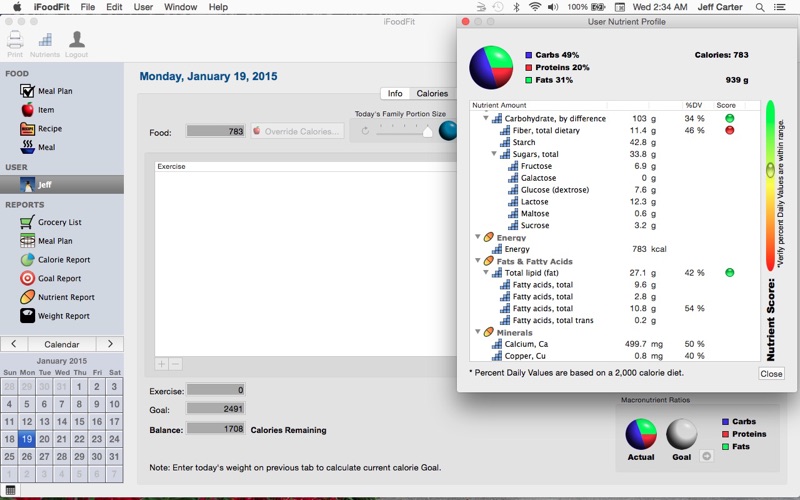Click the Calendar button

tap(62, 344)
